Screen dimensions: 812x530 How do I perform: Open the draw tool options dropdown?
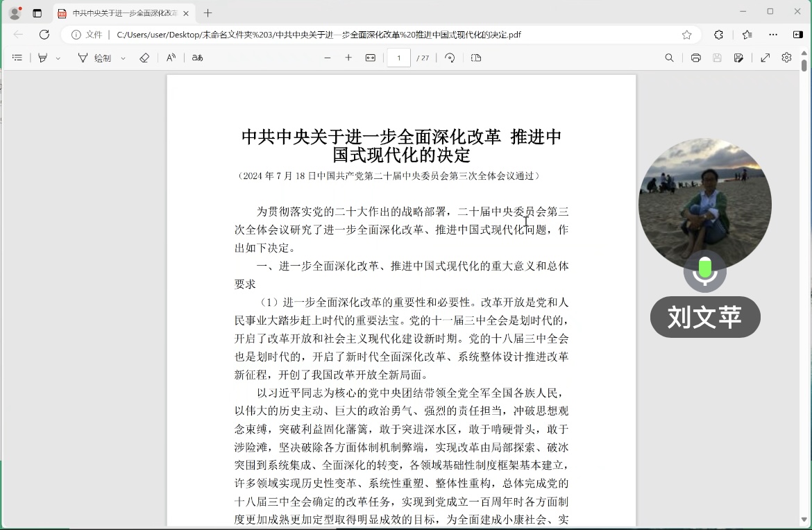pos(124,58)
